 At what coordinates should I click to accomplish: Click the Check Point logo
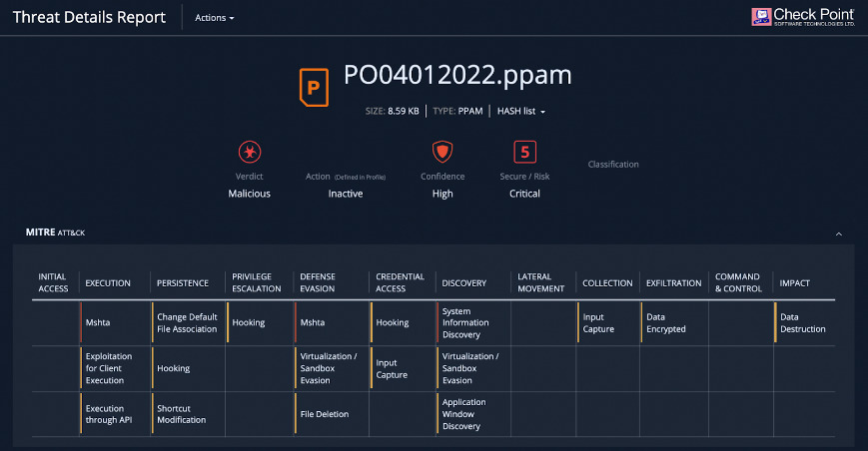click(803, 17)
